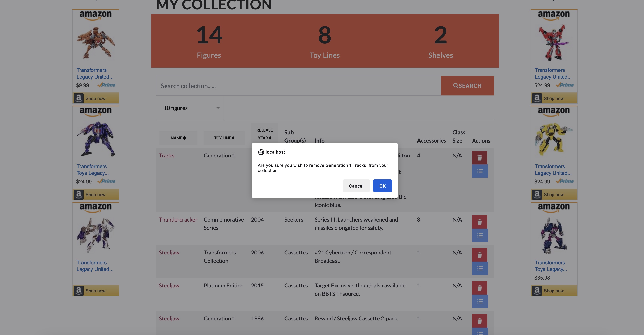Sort table by Name column
The image size is (644, 335).
178,138
